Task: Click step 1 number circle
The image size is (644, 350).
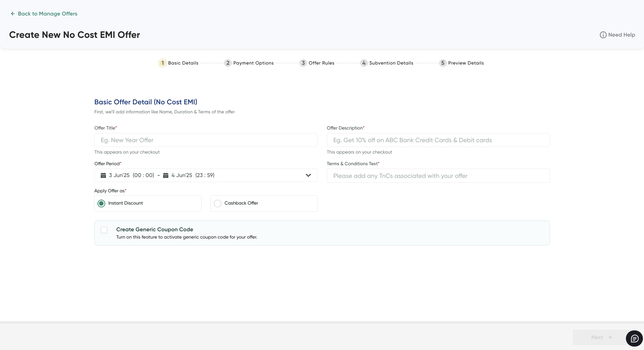Action: pyautogui.click(x=163, y=63)
